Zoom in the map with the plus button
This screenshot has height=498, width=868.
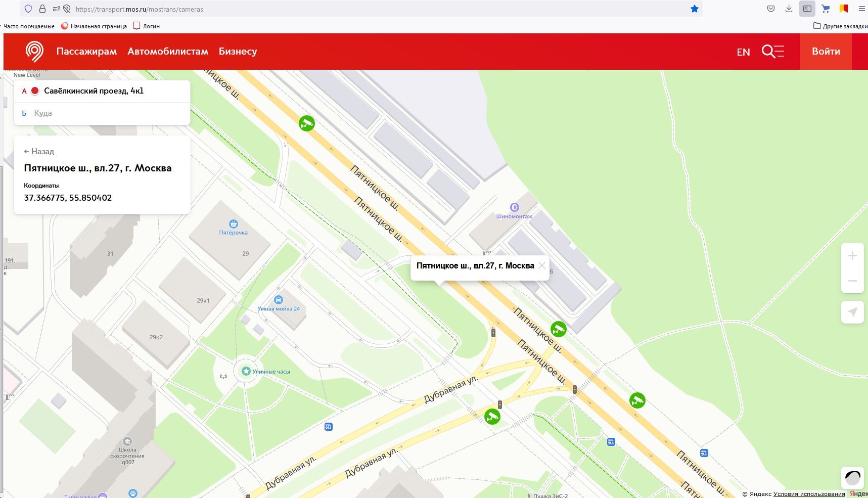coord(852,256)
